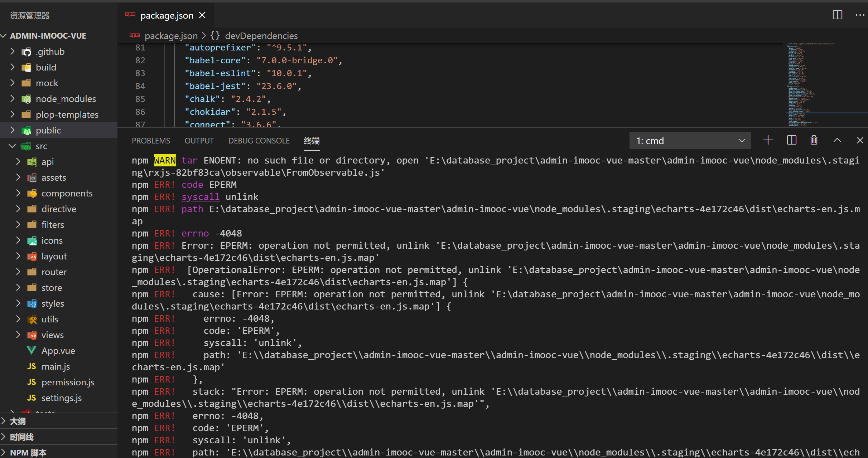
Task: Collapse the src folder
Action: 41,146
